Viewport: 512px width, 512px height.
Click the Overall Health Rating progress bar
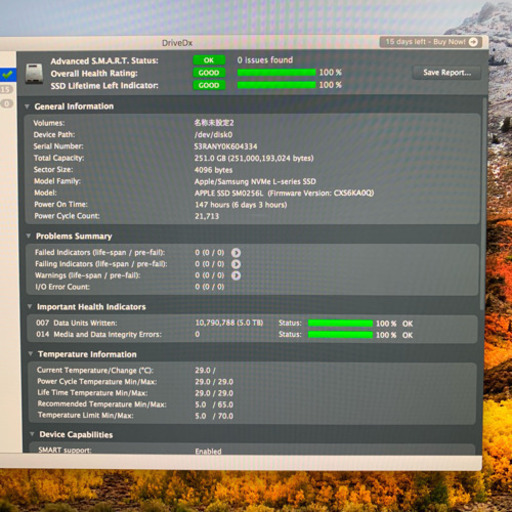pos(276,72)
